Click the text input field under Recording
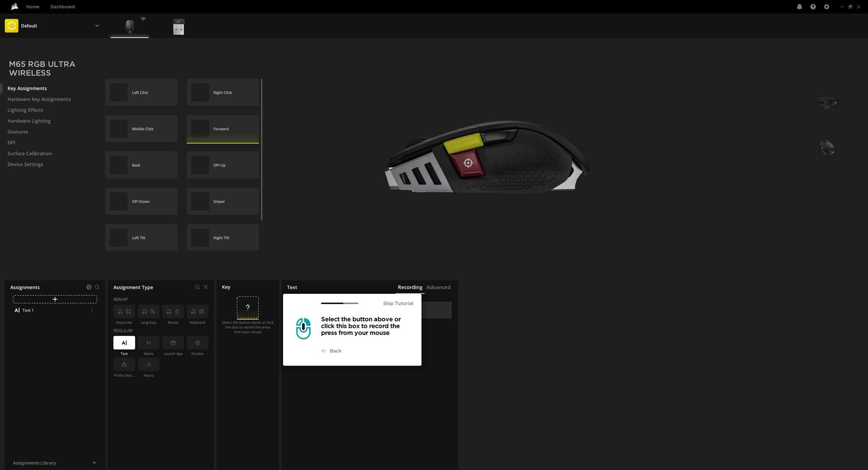This screenshot has width=868, height=470. (436, 310)
